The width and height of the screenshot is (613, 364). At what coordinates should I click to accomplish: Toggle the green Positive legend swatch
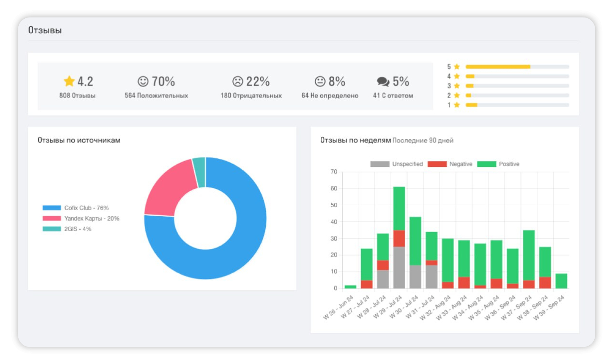[487, 164]
